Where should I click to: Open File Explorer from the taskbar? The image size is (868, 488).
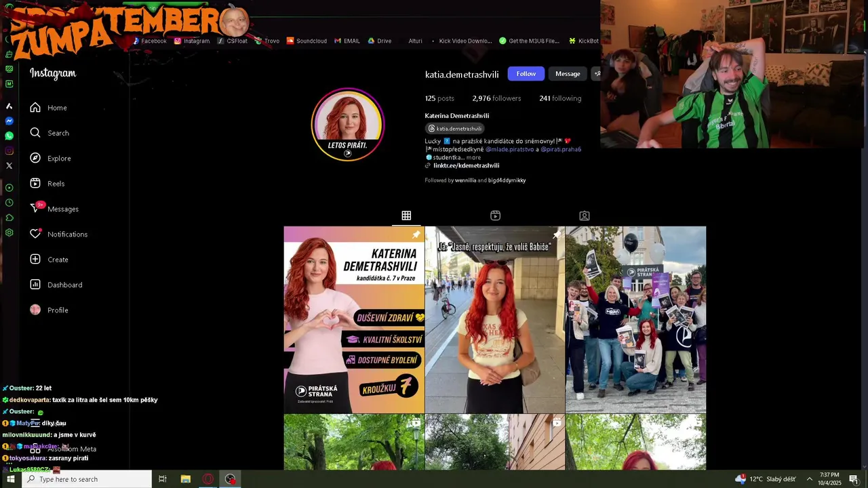(185, 479)
